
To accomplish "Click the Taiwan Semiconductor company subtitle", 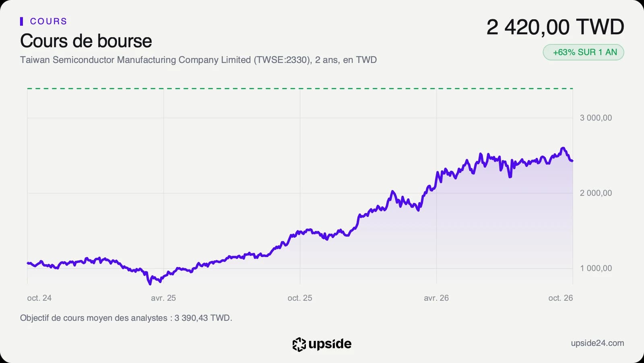I will click(x=198, y=60).
